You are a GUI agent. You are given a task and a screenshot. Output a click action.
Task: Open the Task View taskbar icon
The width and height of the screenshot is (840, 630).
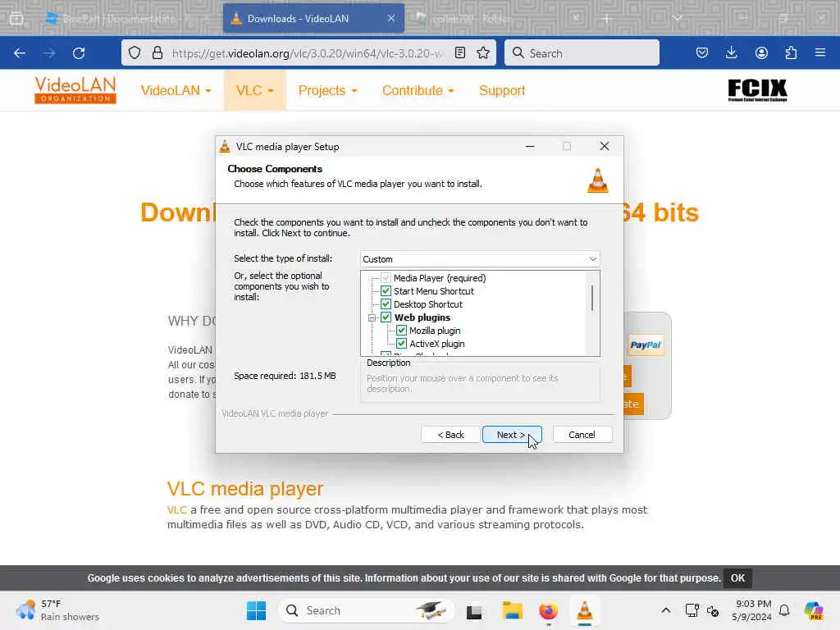tap(474, 610)
